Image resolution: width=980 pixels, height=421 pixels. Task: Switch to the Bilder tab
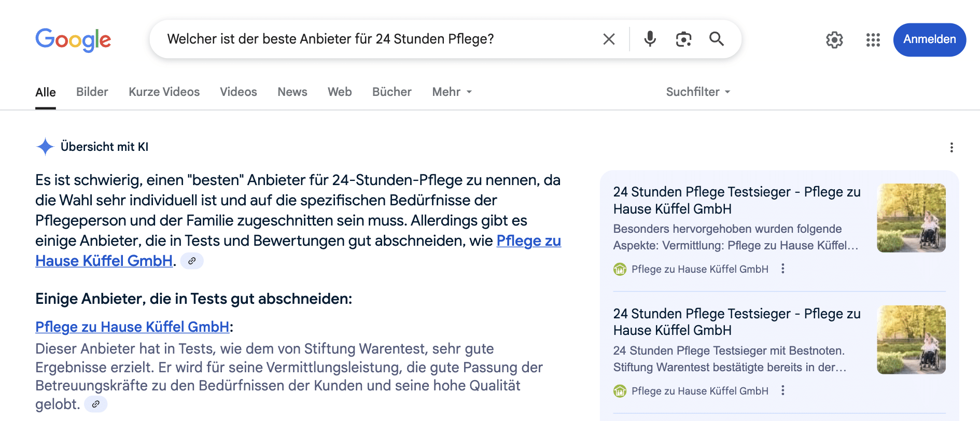coord(92,92)
